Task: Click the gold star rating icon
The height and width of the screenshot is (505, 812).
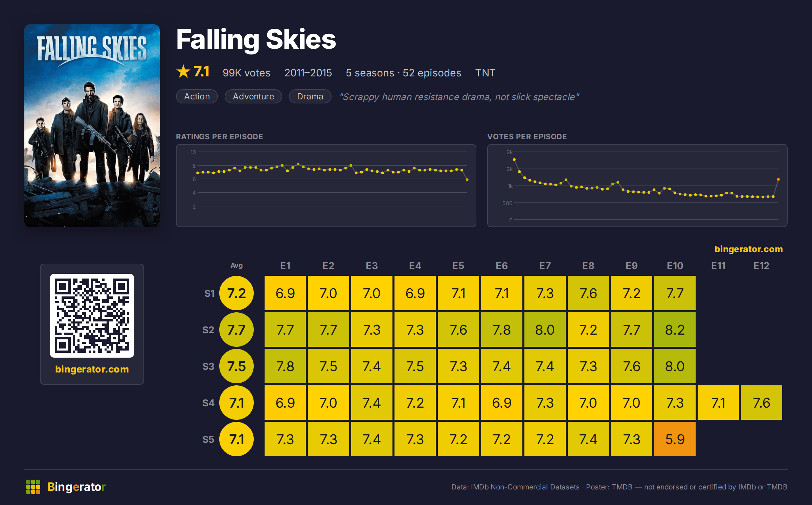Action: tap(183, 72)
